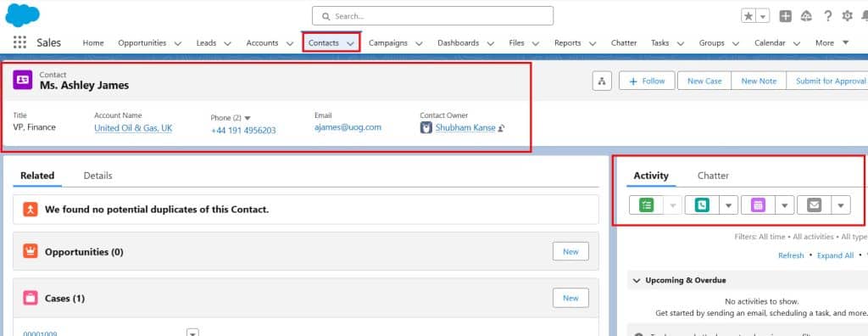This screenshot has width=868, height=336.
Task: Open the Tasks nav tab
Action: point(659,42)
